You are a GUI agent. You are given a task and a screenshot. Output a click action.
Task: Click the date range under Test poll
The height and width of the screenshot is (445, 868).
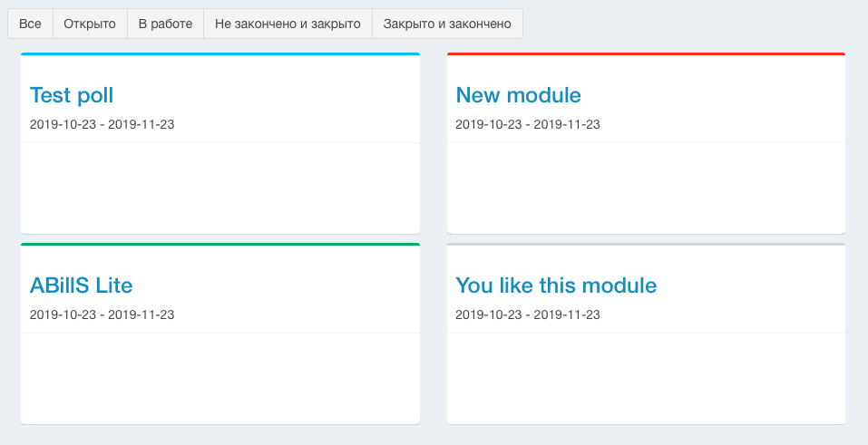click(x=102, y=124)
